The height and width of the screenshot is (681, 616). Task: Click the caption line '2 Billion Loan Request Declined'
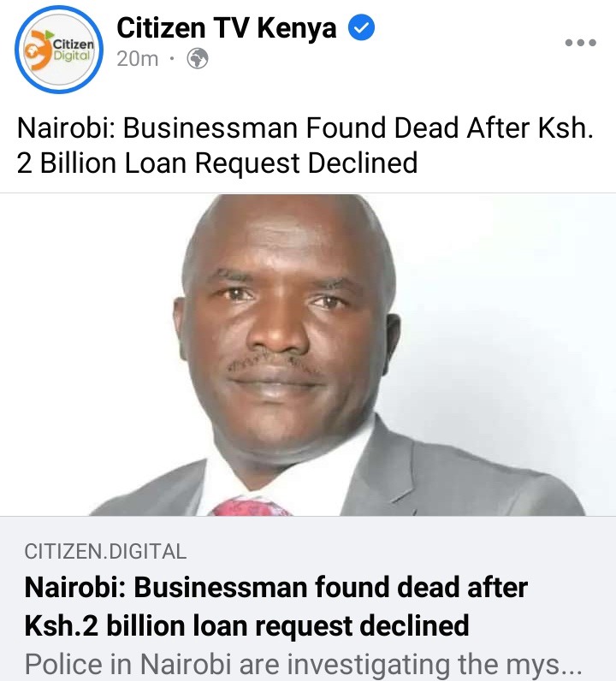[217, 163]
